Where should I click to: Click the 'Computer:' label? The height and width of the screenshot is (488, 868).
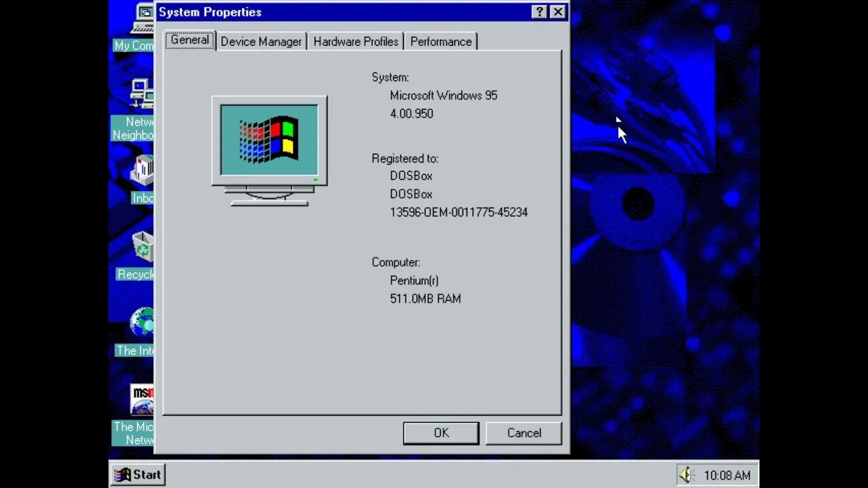(396, 262)
